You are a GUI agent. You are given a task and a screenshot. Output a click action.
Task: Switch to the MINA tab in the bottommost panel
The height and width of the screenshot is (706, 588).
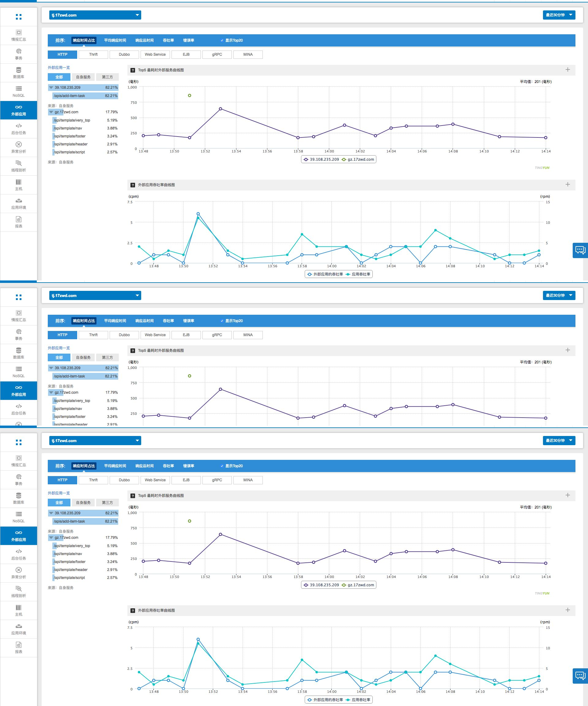point(248,480)
